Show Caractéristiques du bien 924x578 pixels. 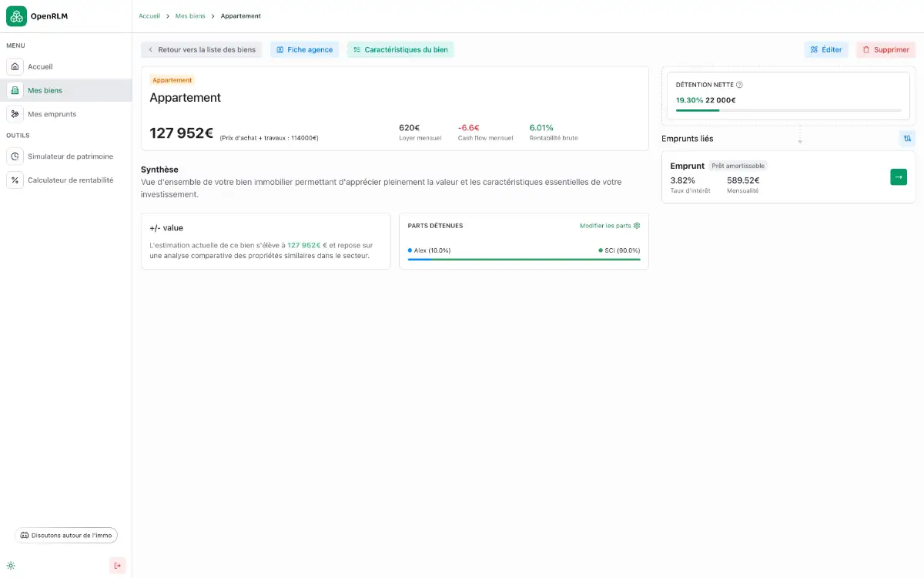tap(400, 49)
